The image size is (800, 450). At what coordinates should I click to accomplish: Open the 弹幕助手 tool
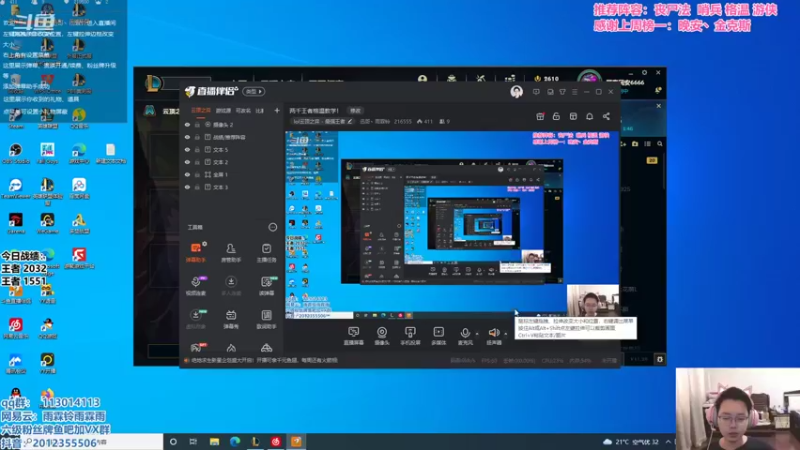[x=196, y=252]
